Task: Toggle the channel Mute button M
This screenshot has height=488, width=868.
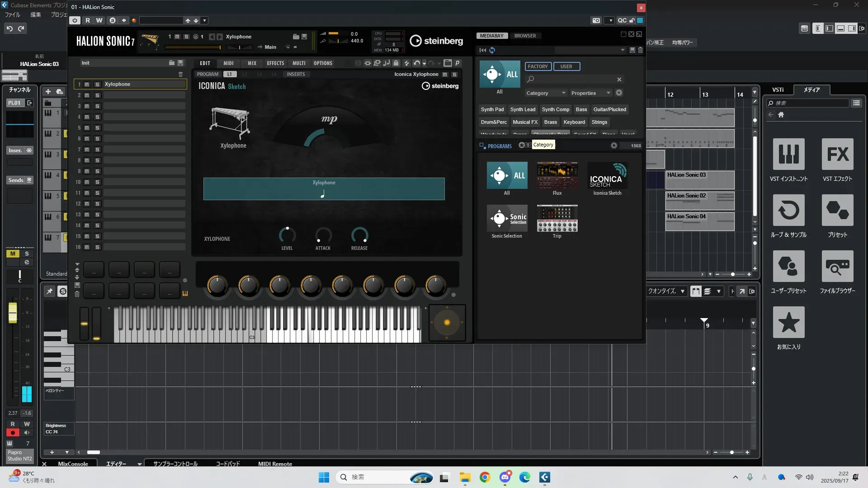Action: click(x=13, y=254)
